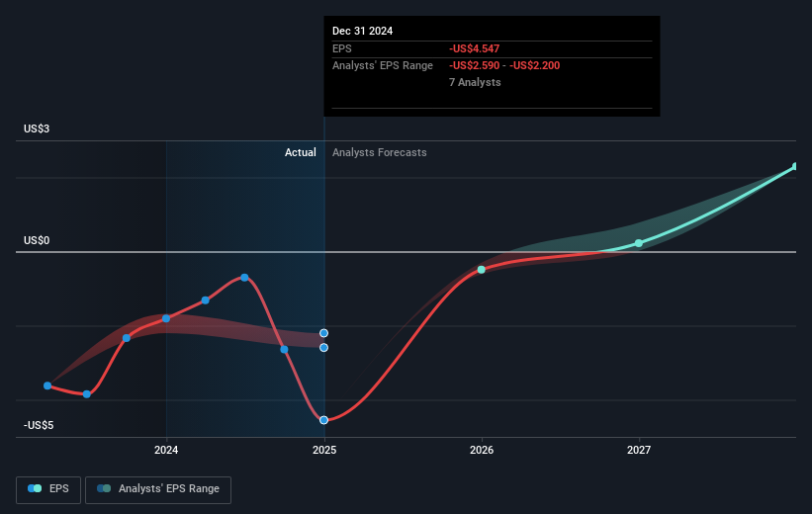Click the 2026 forecast EPS data point
The width and height of the screenshot is (812, 514).
(481, 270)
